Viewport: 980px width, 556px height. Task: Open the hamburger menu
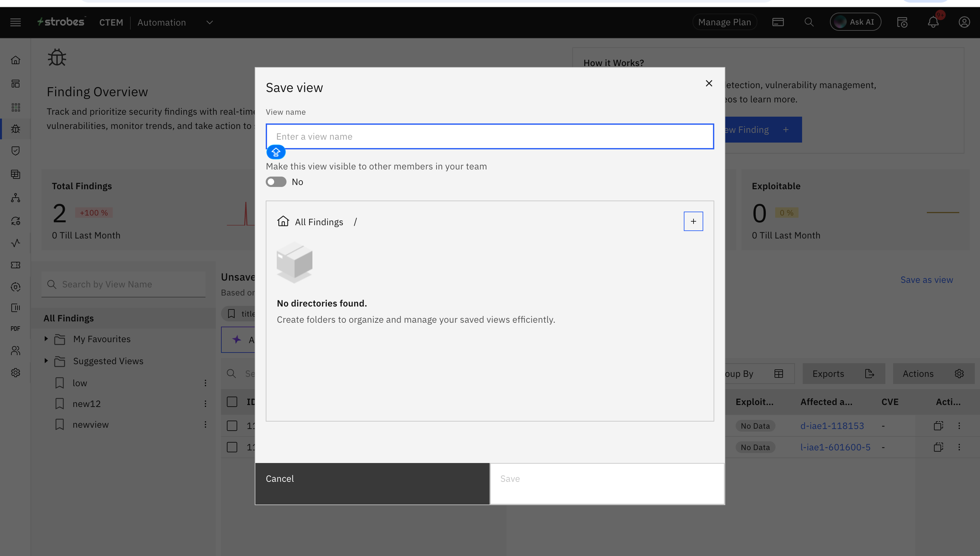[16, 22]
